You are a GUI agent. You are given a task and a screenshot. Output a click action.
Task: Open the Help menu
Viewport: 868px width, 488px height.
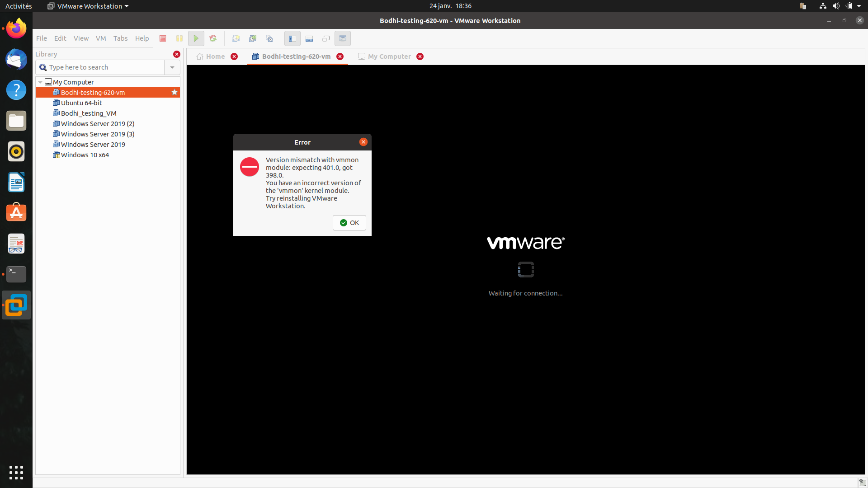pos(142,38)
